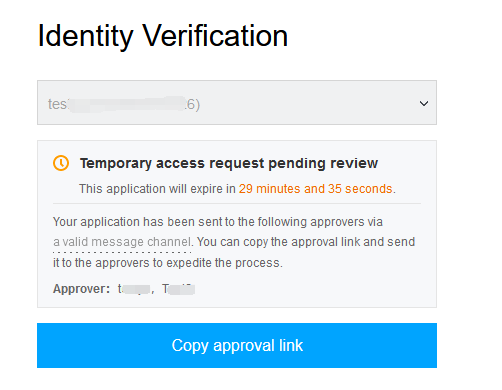Click the divider line below the expiry notice

237,203
